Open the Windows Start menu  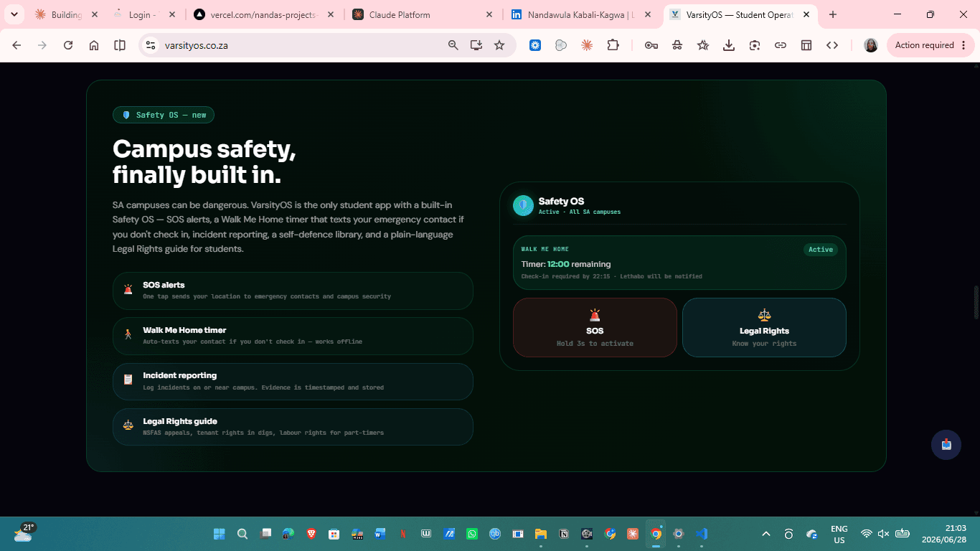coord(219,534)
